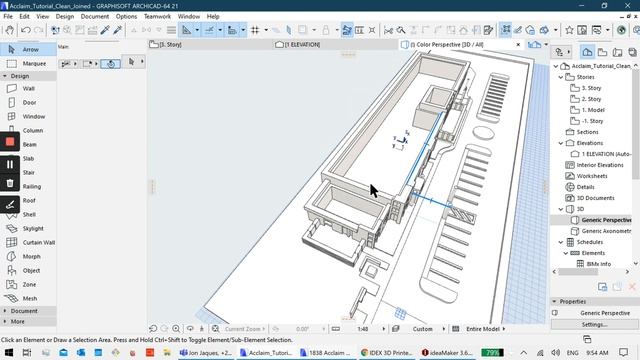
Task: Select the Mesh tool
Action: click(28, 298)
